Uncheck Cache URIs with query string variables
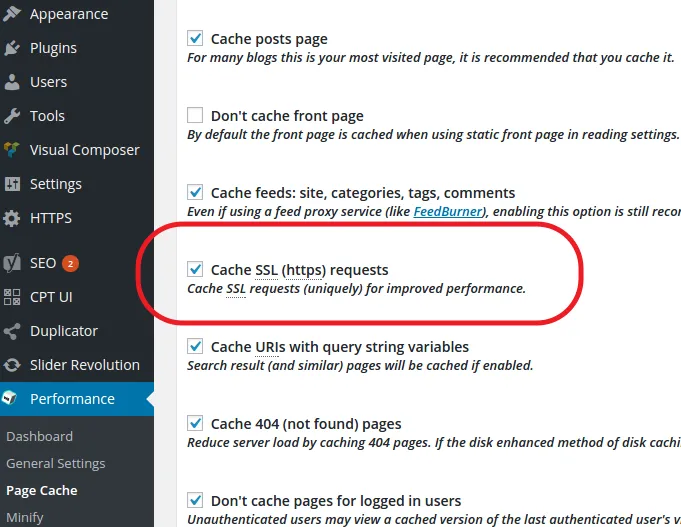681x527 pixels. click(x=195, y=347)
